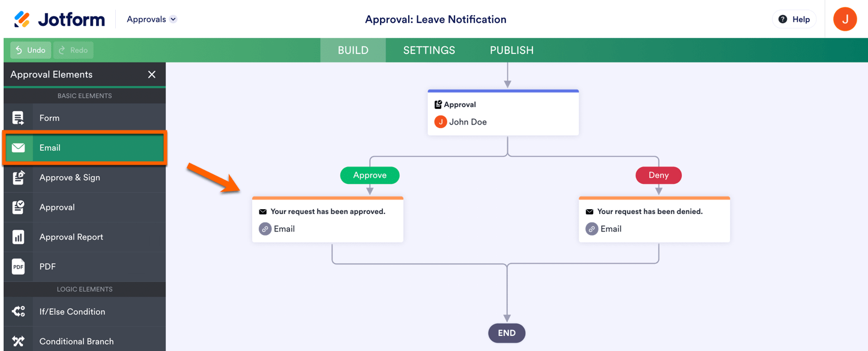The image size is (868, 351).
Task: Click the PDF element icon
Action: pyautogui.click(x=19, y=267)
